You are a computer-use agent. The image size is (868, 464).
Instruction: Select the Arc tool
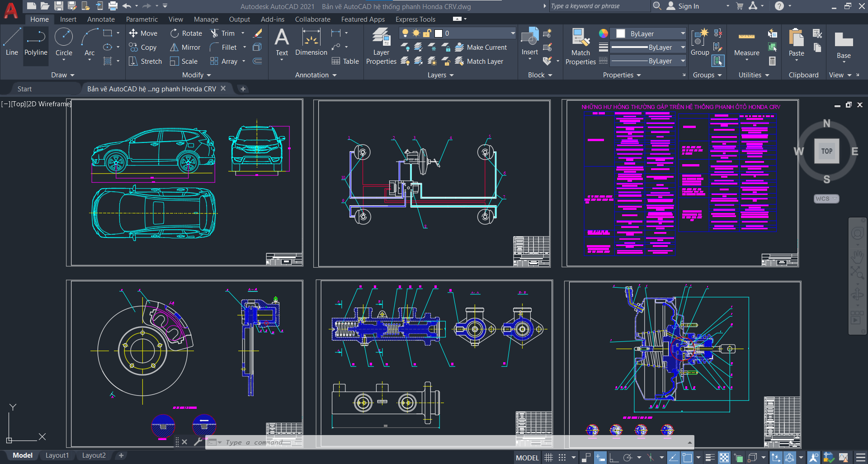[90, 42]
